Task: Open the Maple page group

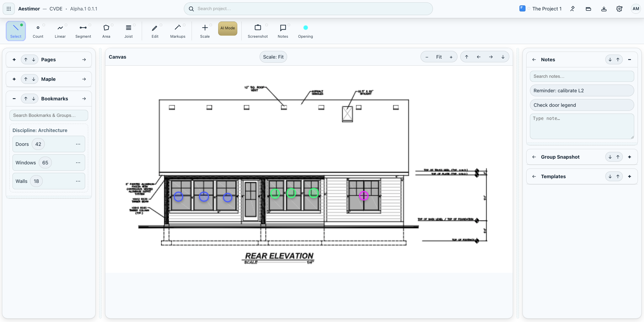Action: coord(83,79)
